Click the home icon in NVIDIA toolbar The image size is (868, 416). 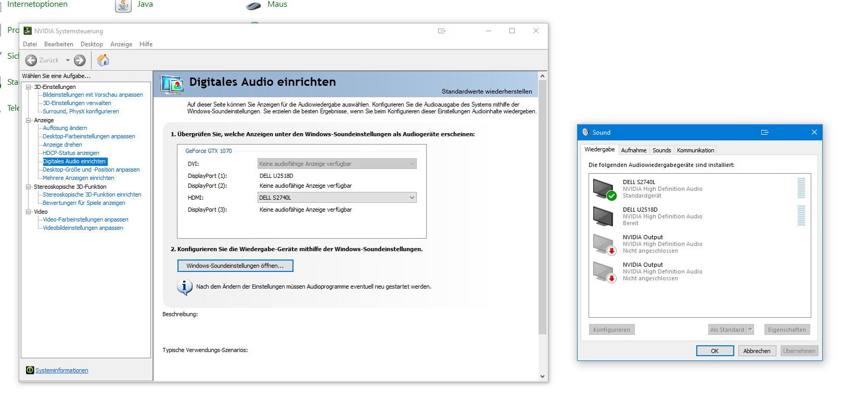click(103, 60)
